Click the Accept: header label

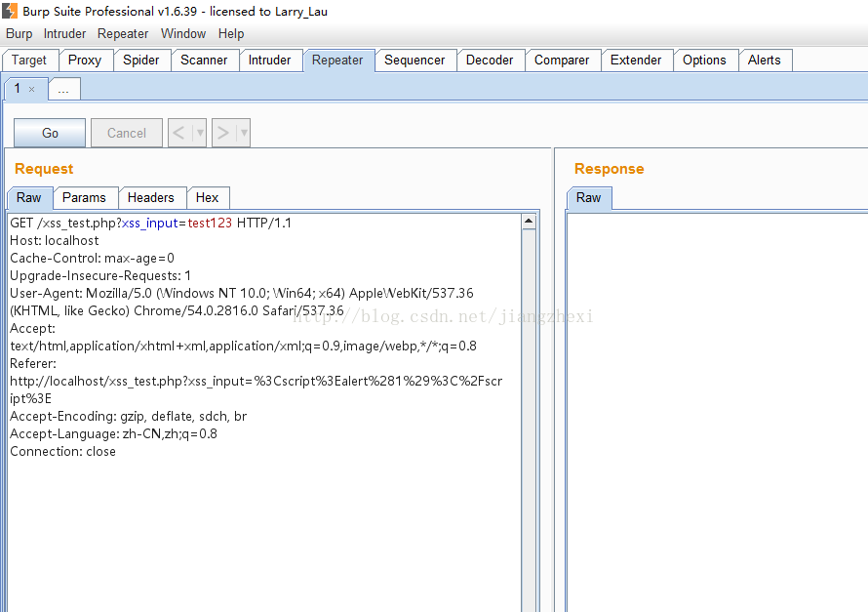pyautogui.click(x=32, y=329)
